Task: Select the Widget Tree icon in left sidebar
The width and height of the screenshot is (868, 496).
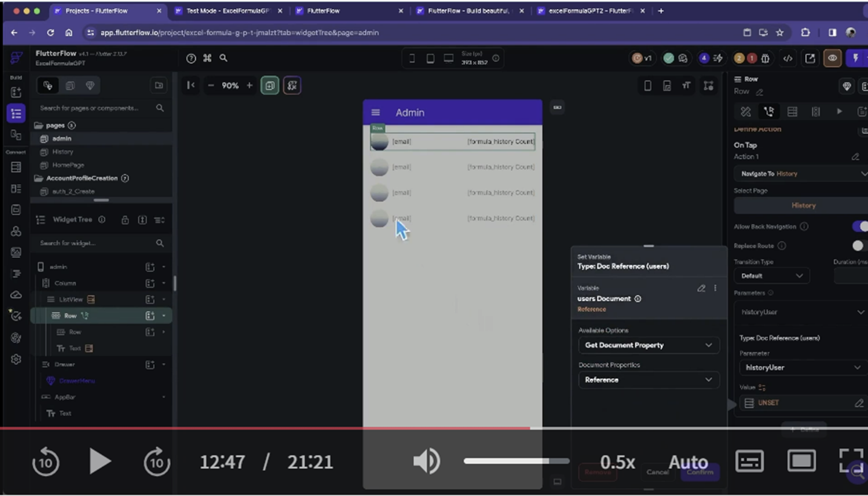Action: coord(16,113)
